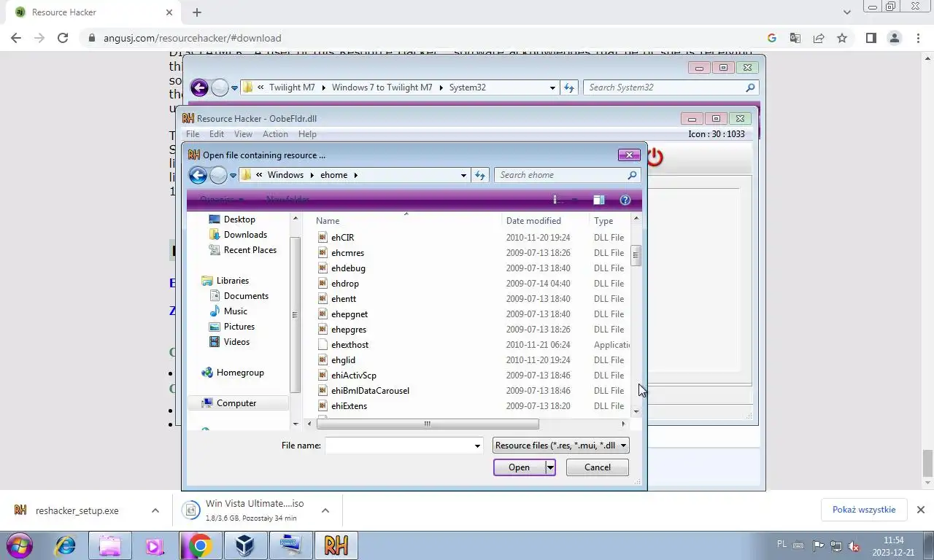Expand the address bar history in the dialog
This screenshot has width=934, height=560.
[463, 175]
